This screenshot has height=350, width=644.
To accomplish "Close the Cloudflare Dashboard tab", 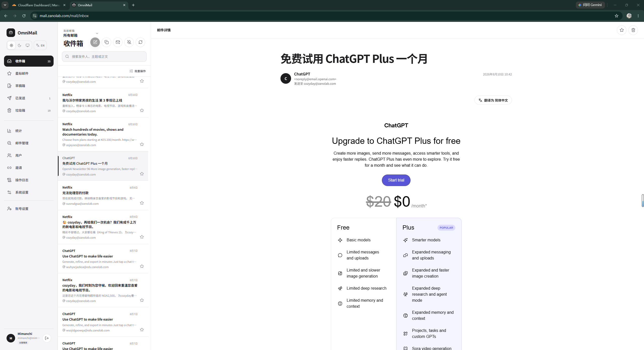I will 64,5.
